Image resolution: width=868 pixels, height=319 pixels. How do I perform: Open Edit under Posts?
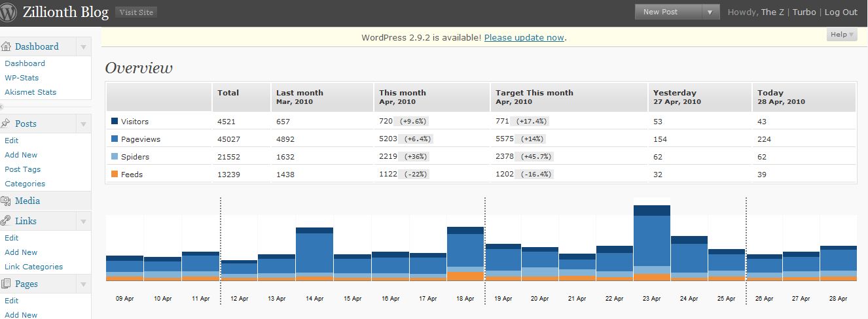(12, 141)
